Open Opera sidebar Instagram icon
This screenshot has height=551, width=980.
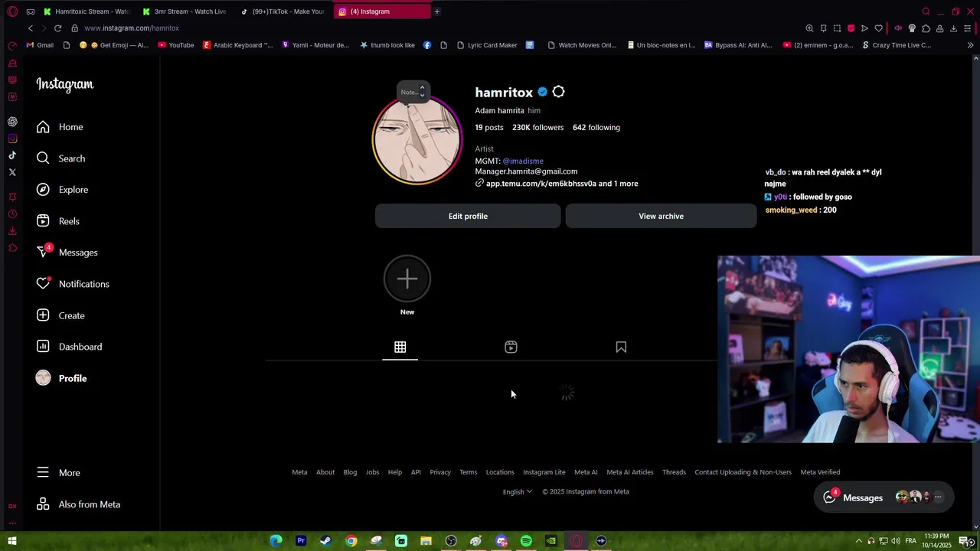[12, 139]
